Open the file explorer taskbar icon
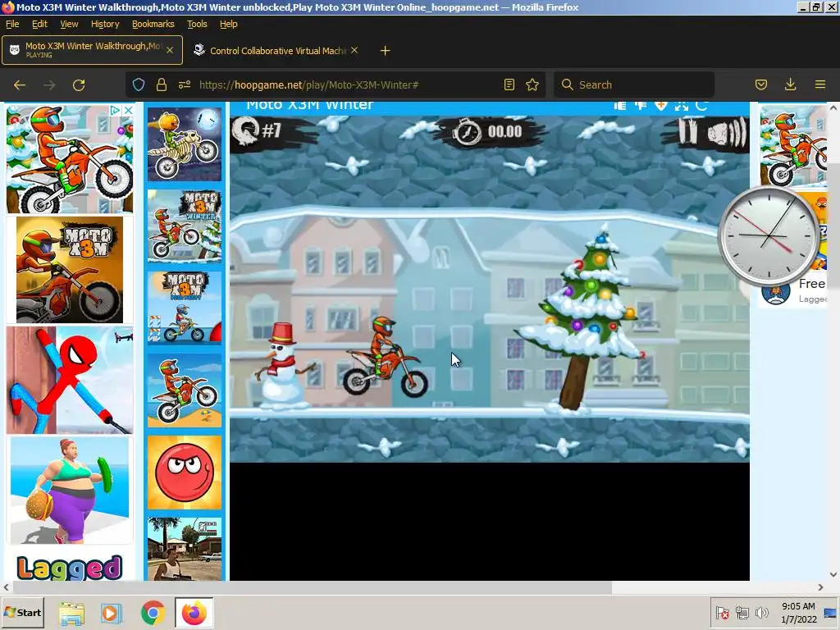 (71, 613)
